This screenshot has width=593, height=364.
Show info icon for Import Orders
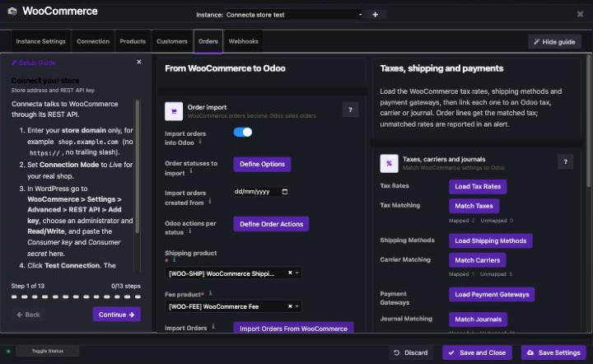tap(213, 327)
